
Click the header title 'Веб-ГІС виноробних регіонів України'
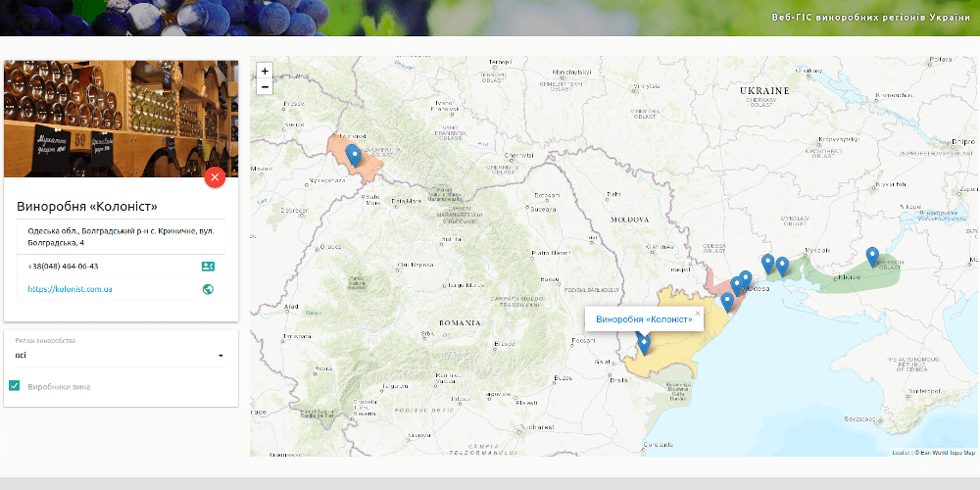(870, 18)
